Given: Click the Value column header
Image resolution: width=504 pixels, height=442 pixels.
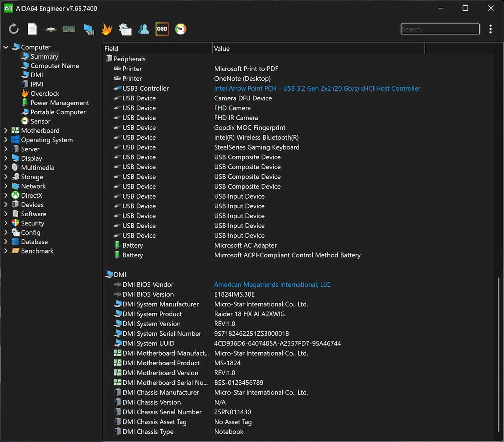Looking at the screenshot, I should click(318, 49).
